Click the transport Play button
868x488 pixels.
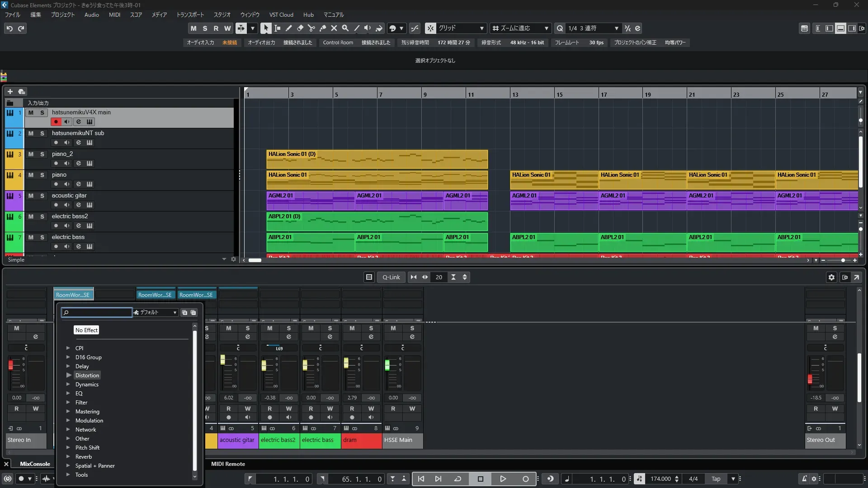(503, 479)
